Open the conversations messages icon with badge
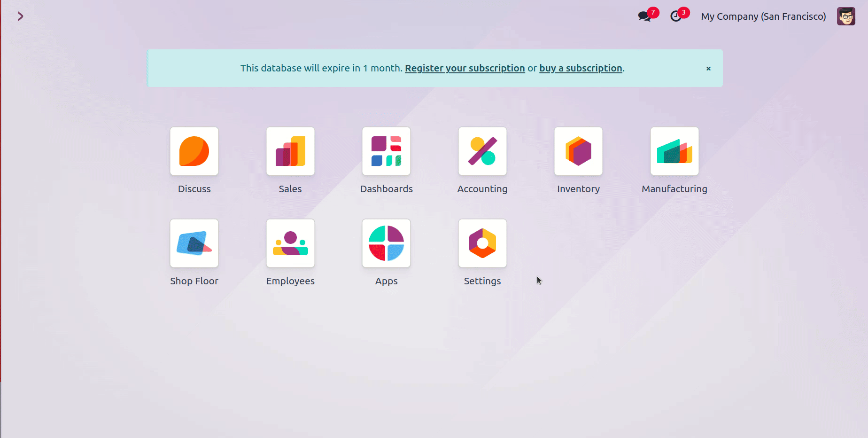Screen dimensions: 868x438 click(x=644, y=16)
